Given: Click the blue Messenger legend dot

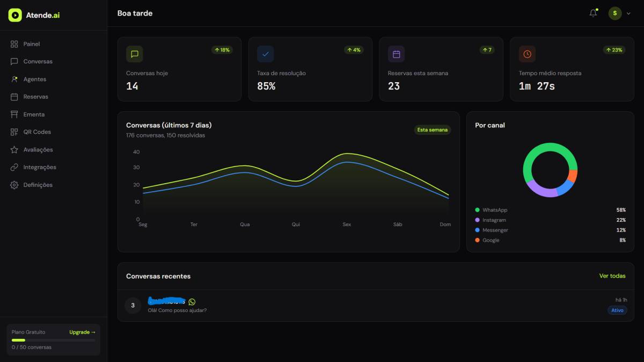Looking at the screenshot, I should pyautogui.click(x=478, y=230).
